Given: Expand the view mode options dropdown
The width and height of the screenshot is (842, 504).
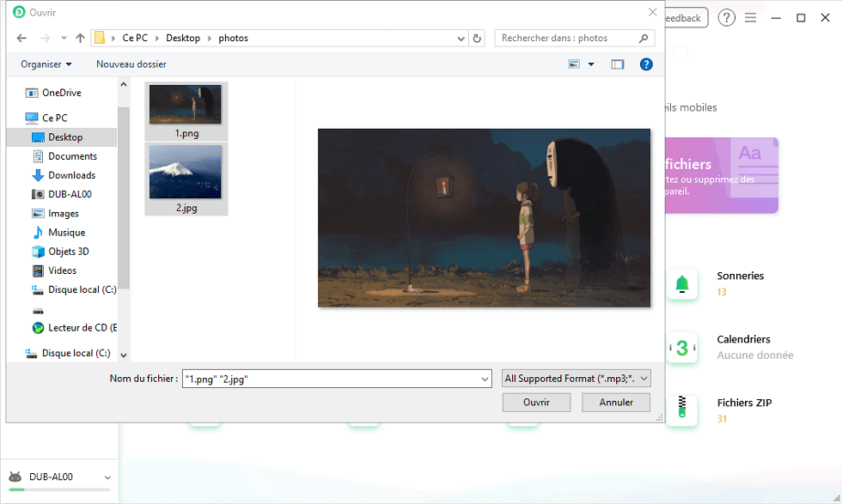Looking at the screenshot, I should [x=591, y=64].
